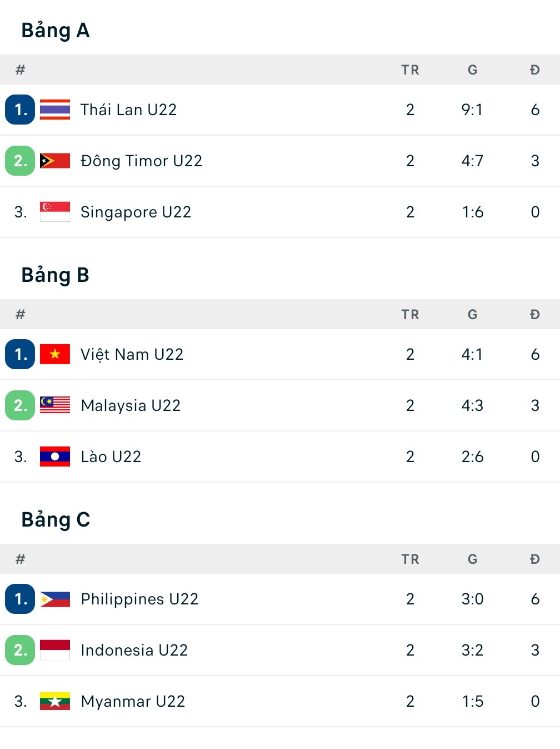Click the Indonesia flag icon
This screenshot has height=749, width=560.
(x=55, y=650)
